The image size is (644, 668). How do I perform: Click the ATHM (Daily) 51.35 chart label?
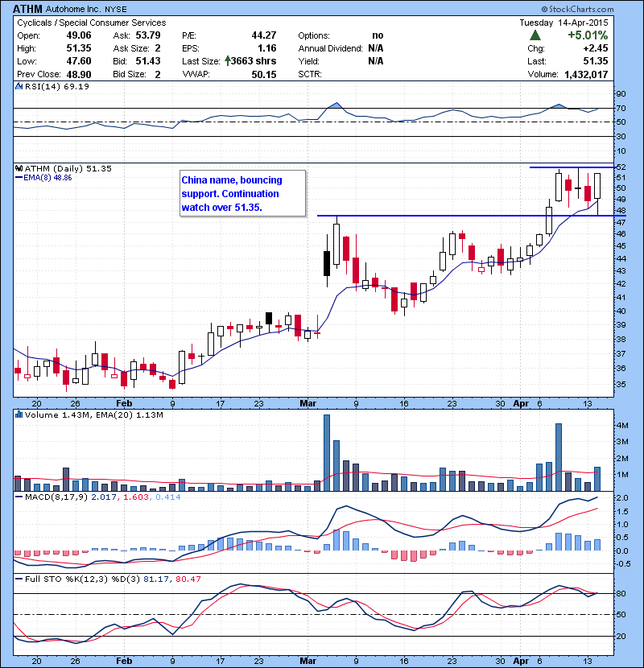tap(68, 169)
